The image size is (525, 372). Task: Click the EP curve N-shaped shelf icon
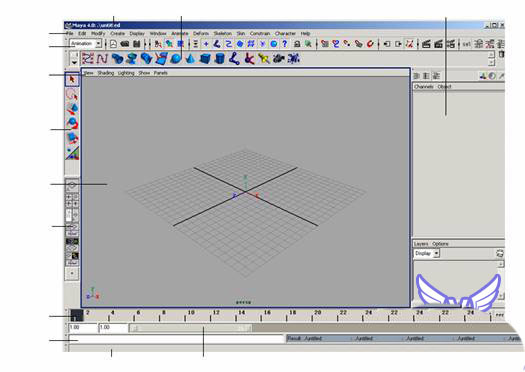102,59
